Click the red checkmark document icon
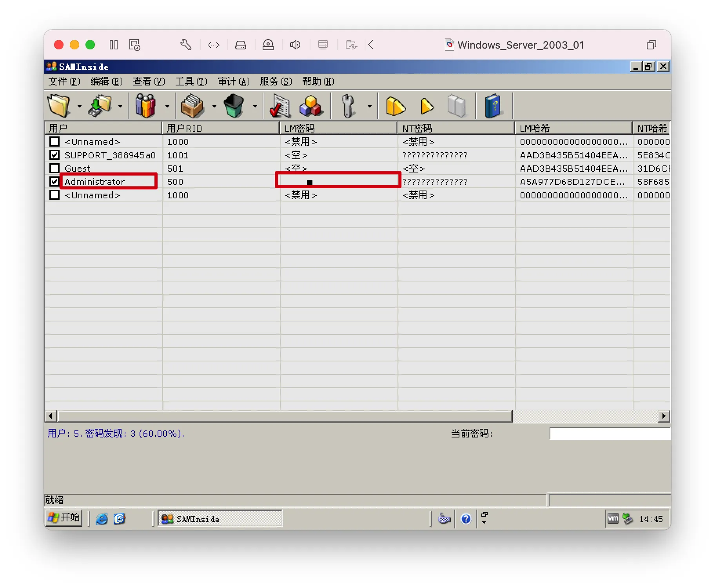 (x=280, y=106)
